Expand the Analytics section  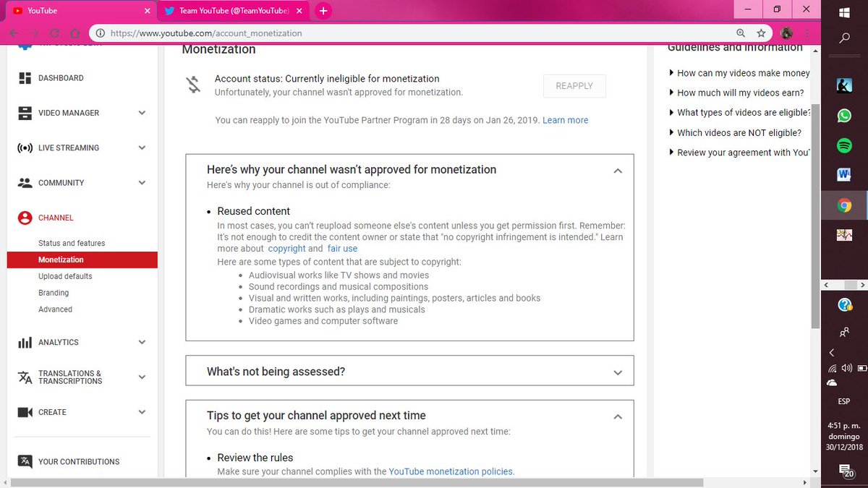click(142, 343)
